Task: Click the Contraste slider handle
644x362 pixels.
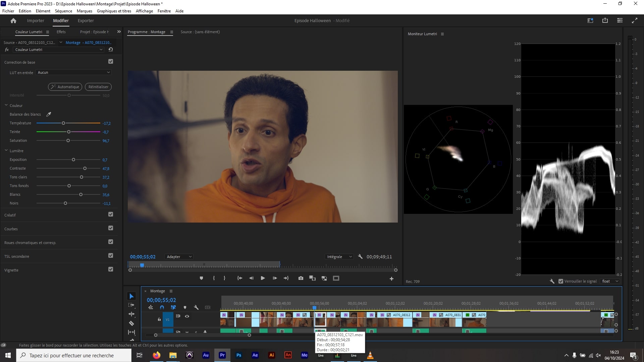Action: (85, 169)
